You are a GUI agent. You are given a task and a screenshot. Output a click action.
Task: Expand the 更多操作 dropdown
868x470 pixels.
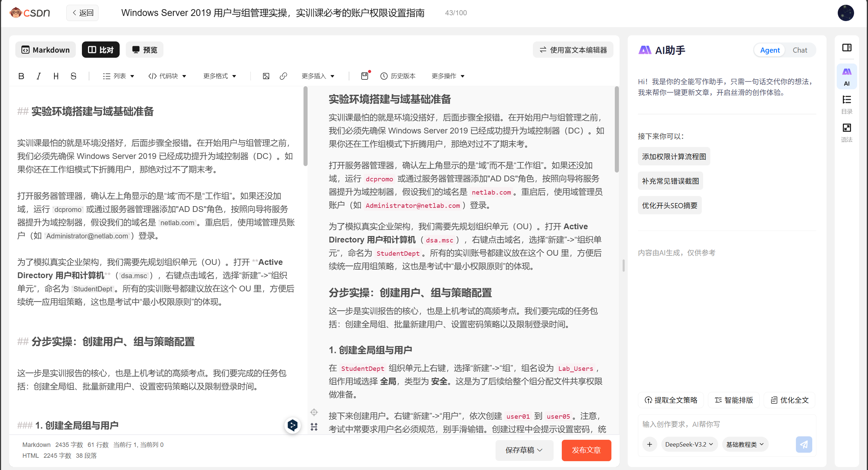(x=448, y=76)
